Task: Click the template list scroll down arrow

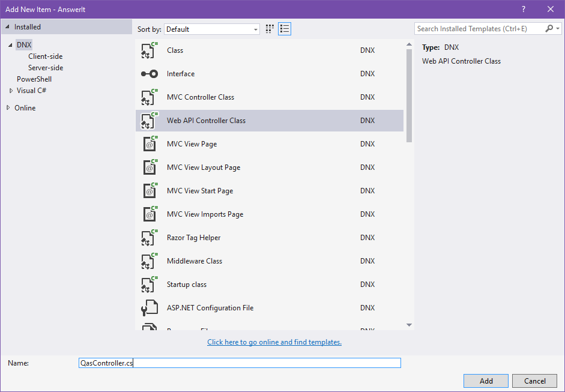Action: click(409, 325)
